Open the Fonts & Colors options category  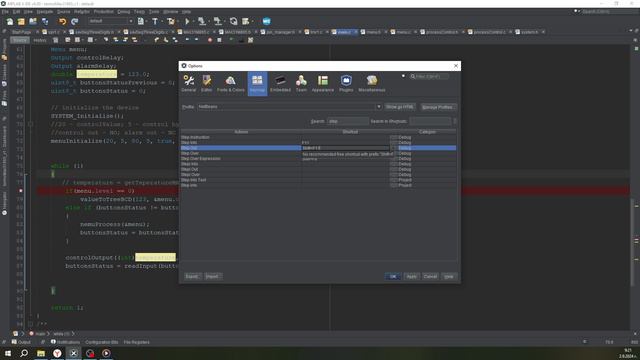[231, 84]
